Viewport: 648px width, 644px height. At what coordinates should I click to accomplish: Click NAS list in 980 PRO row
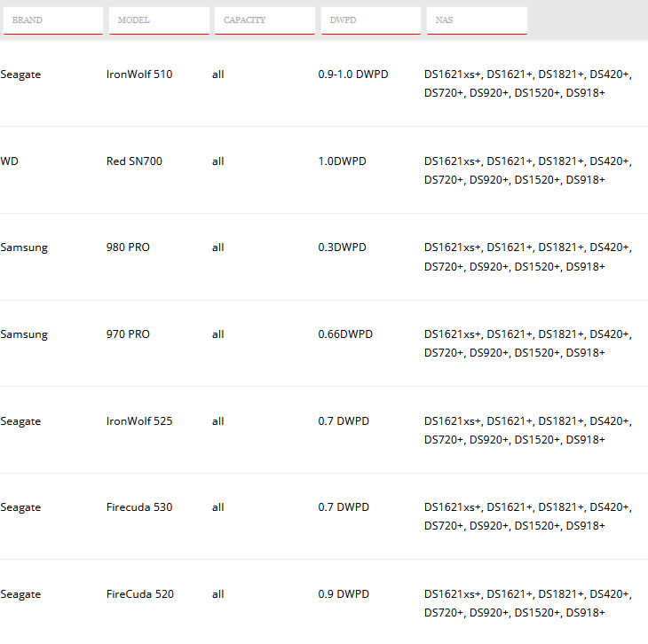[x=528, y=257]
